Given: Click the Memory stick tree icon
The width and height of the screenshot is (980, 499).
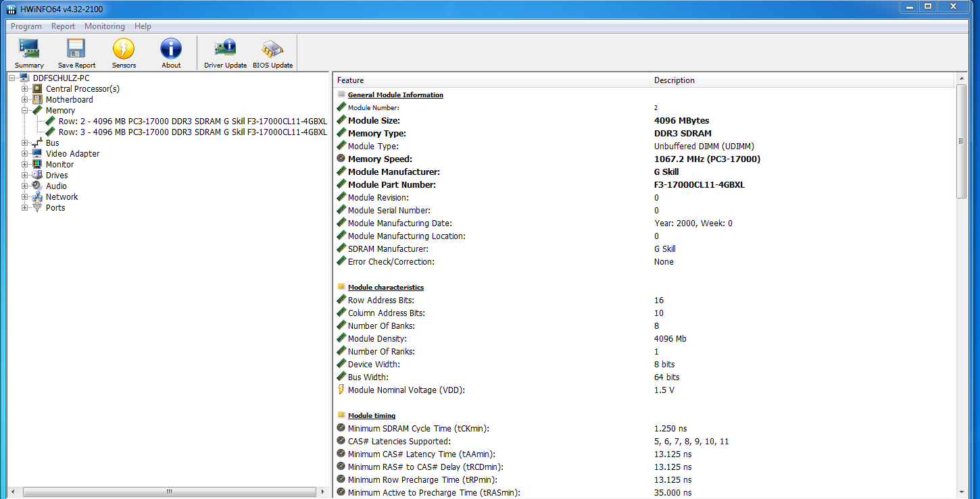Looking at the screenshot, I should pyautogui.click(x=37, y=111).
